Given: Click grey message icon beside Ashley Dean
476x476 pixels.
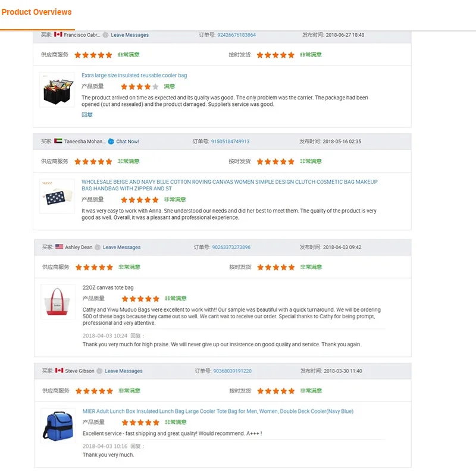Looking at the screenshot, I should click(x=98, y=247).
